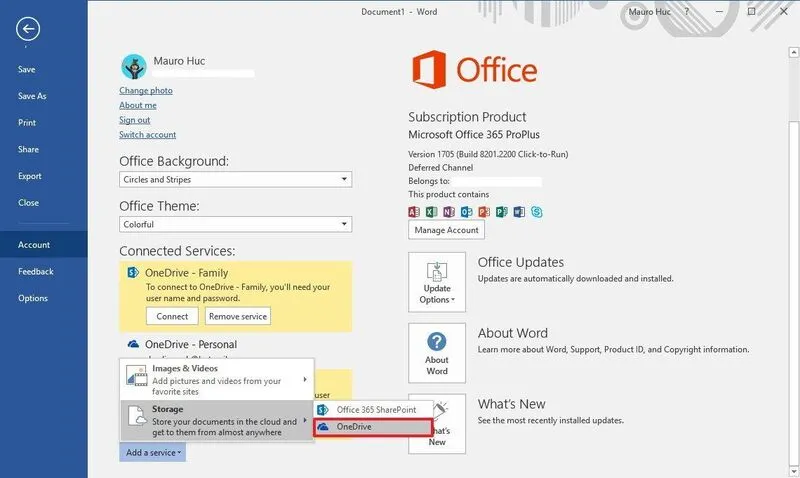This screenshot has height=478, width=800.
Task: Click the PowerPoint app icon
Action: pyautogui.click(x=484, y=212)
